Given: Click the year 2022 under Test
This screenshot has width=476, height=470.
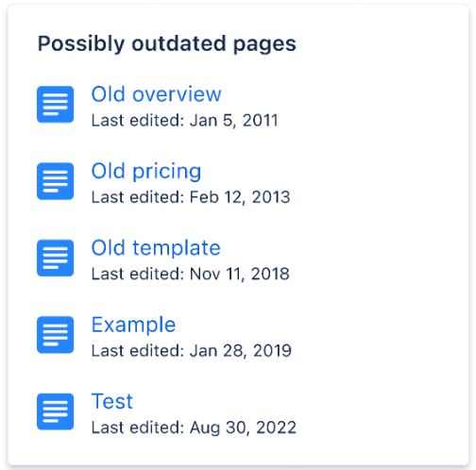Looking at the screenshot, I should click(x=276, y=428).
